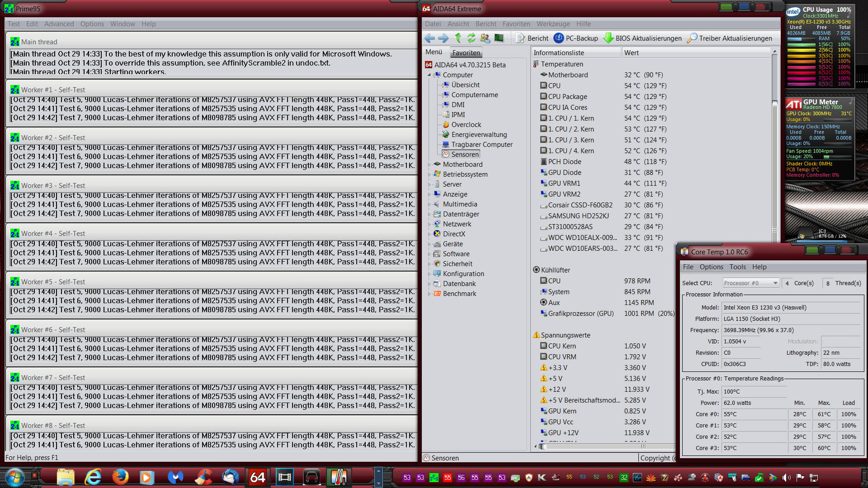
Task: Click the network tray icon
Action: coord(814,478)
